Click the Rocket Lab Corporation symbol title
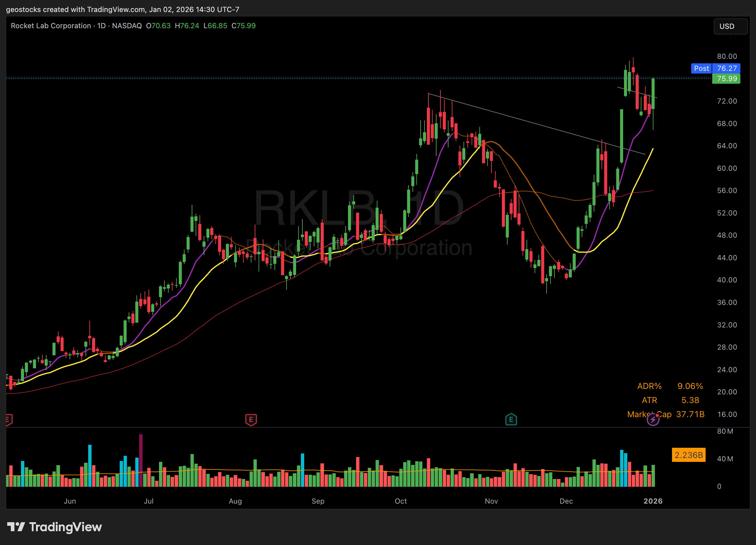The height and width of the screenshot is (545, 756). point(51,26)
